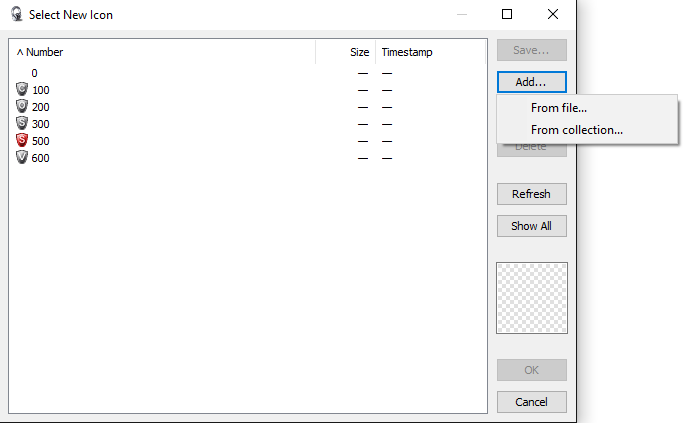
Task: Click the Add... button
Action: tap(532, 82)
